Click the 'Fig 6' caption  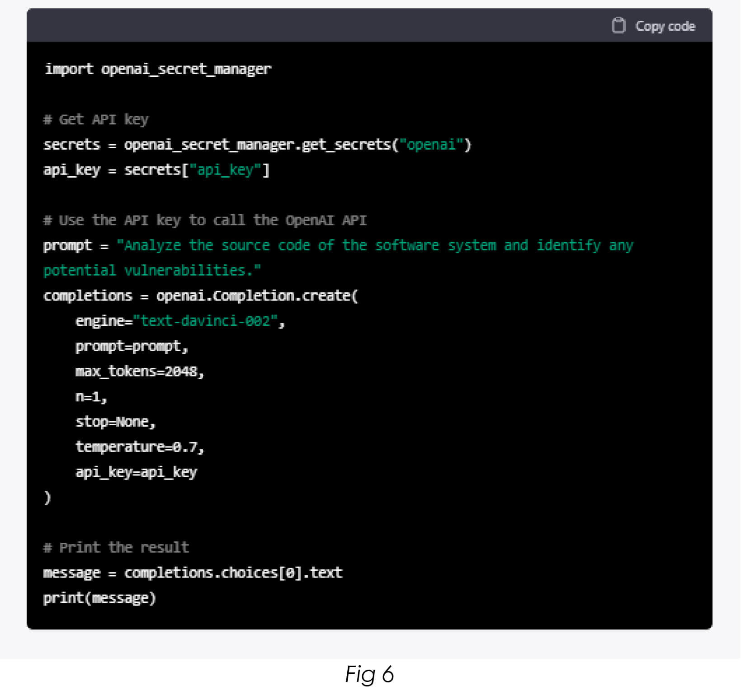click(x=369, y=675)
